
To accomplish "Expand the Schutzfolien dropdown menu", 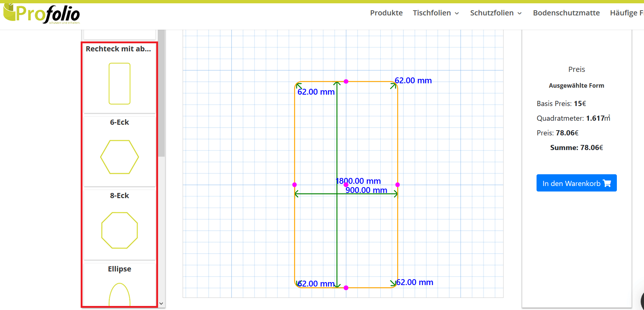I will [496, 13].
